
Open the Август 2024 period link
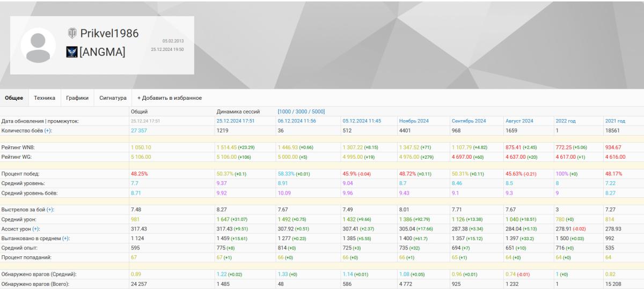pos(519,121)
